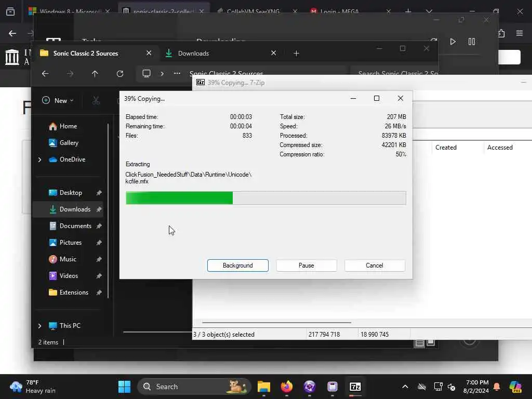
Task: Go up one folder in Explorer
Action: coord(95,74)
